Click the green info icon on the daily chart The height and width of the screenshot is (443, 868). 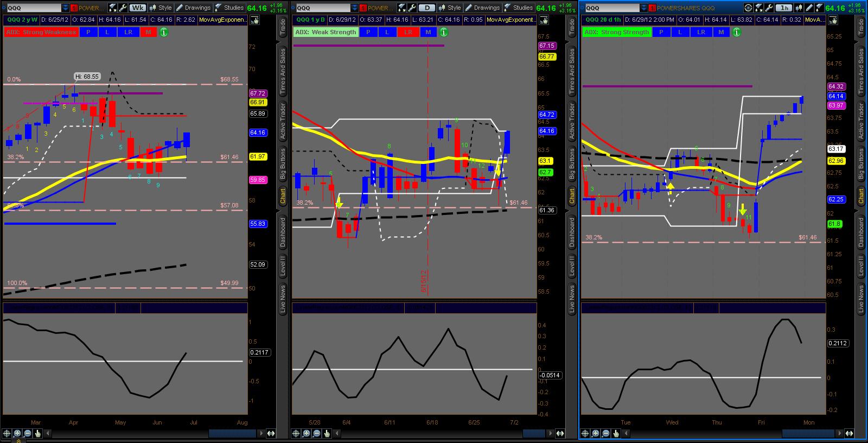click(x=443, y=32)
